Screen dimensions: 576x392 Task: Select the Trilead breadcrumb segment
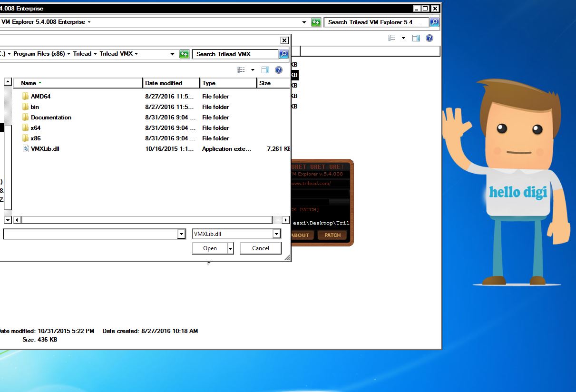82,54
